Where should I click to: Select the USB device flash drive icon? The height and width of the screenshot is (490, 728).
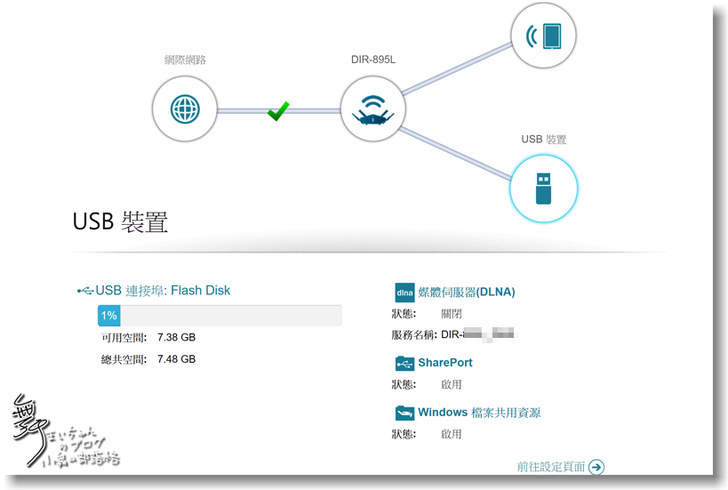pyautogui.click(x=543, y=189)
